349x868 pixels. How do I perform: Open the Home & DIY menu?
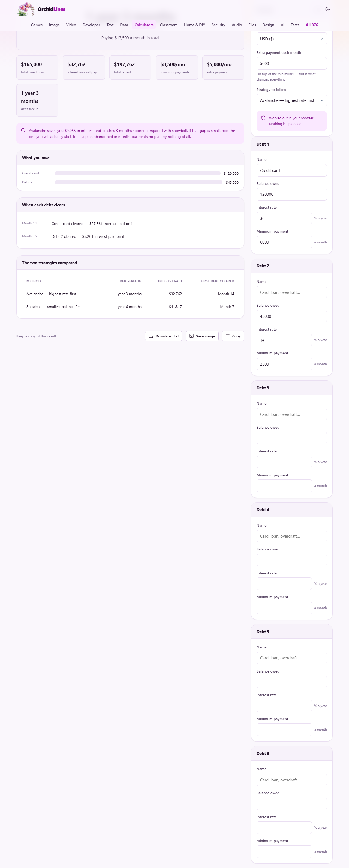pyautogui.click(x=194, y=25)
